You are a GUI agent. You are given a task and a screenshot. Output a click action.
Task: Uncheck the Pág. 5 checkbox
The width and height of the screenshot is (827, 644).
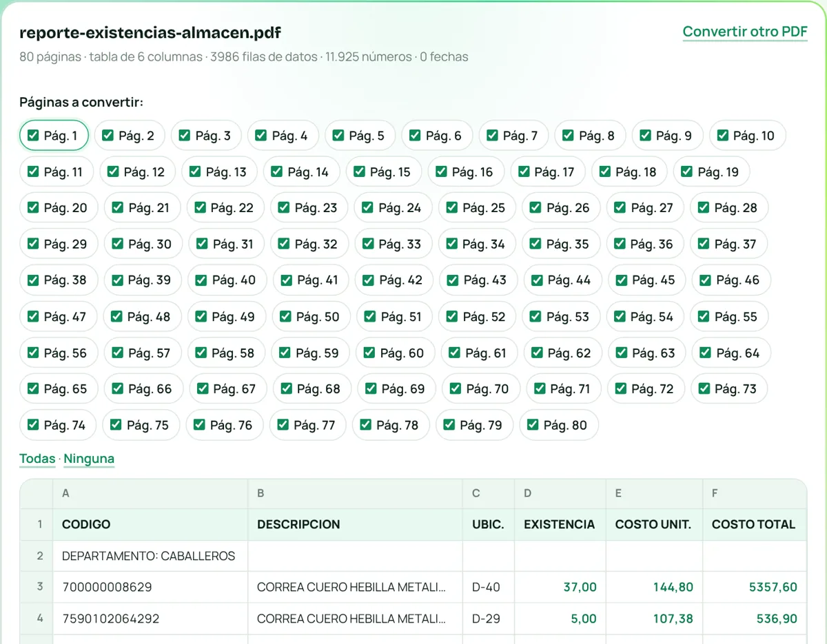[x=338, y=136]
